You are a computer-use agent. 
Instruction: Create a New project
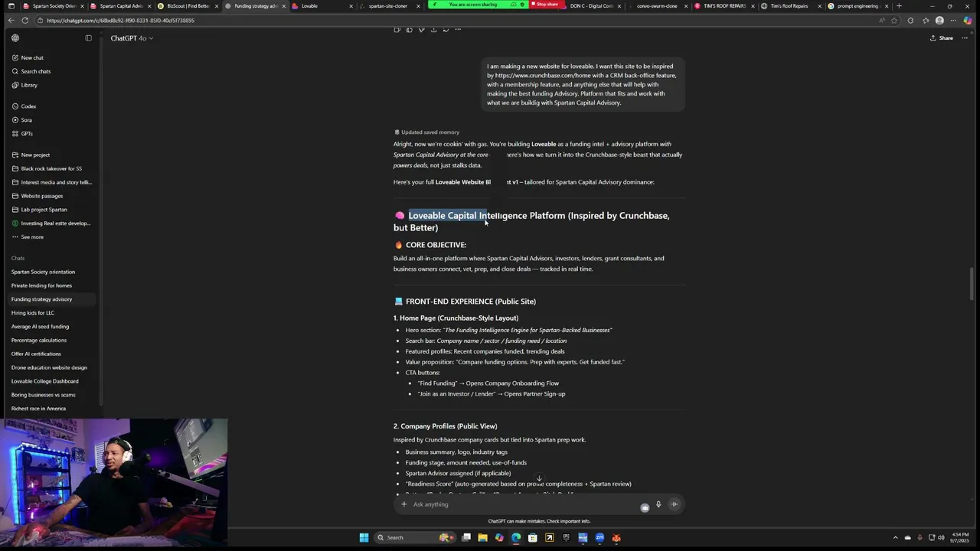point(31,155)
